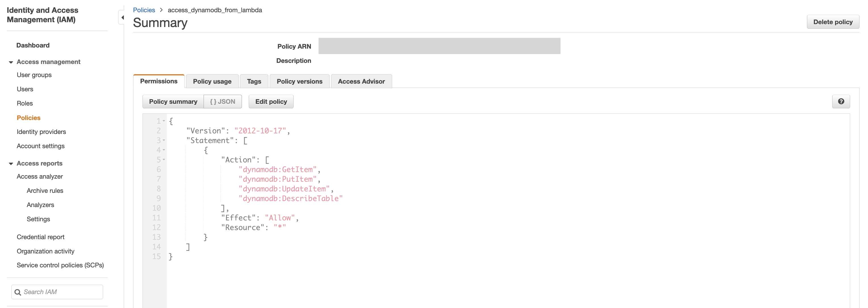Collapse the Access management section arrow
Viewport: 868px width, 308px height.
11,62
